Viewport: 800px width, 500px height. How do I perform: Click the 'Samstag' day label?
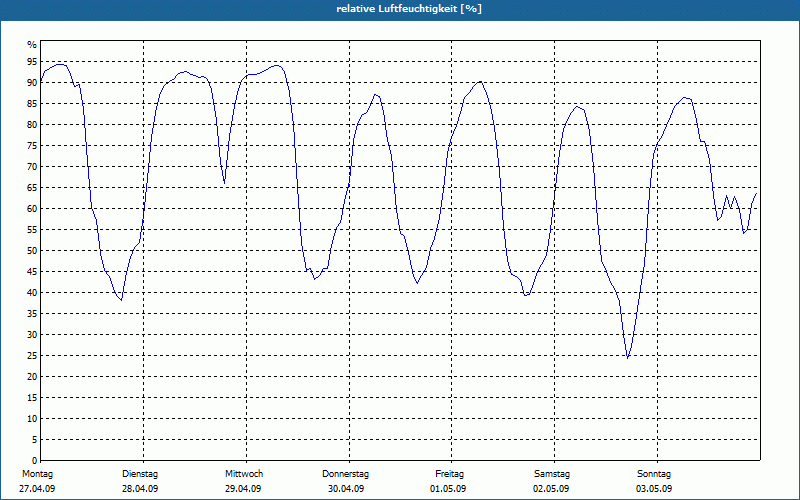pos(552,474)
